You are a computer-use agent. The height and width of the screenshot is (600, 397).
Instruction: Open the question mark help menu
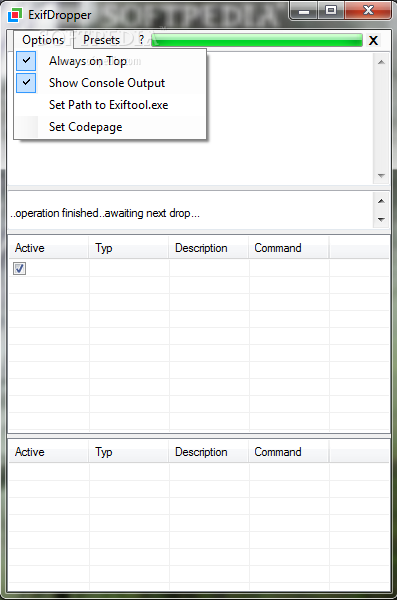coord(141,39)
